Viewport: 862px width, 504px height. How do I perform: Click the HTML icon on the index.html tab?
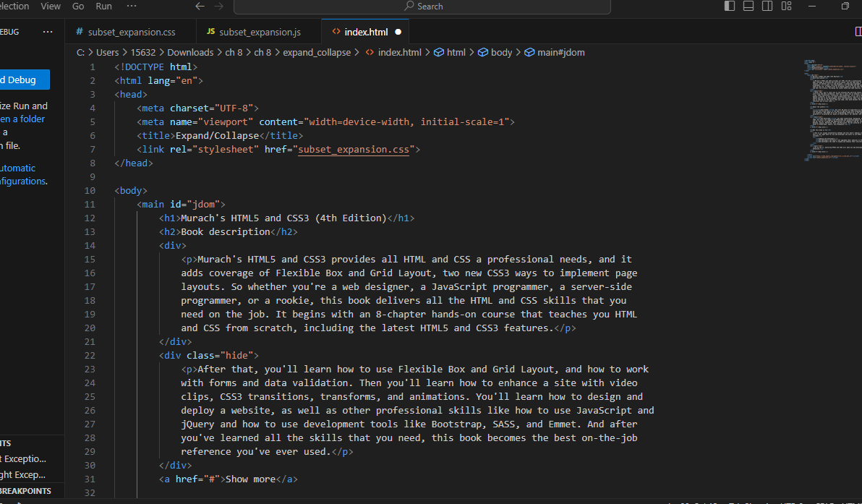click(336, 32)
